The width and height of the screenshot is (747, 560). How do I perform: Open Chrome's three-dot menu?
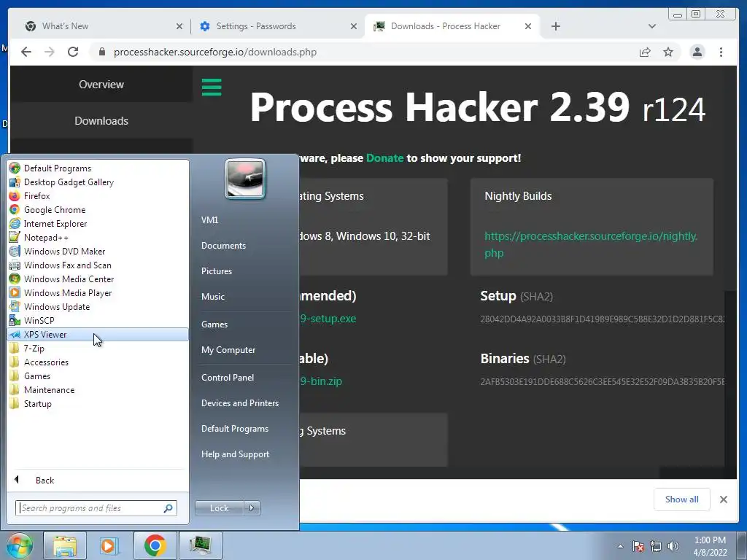tap(721, 52)
